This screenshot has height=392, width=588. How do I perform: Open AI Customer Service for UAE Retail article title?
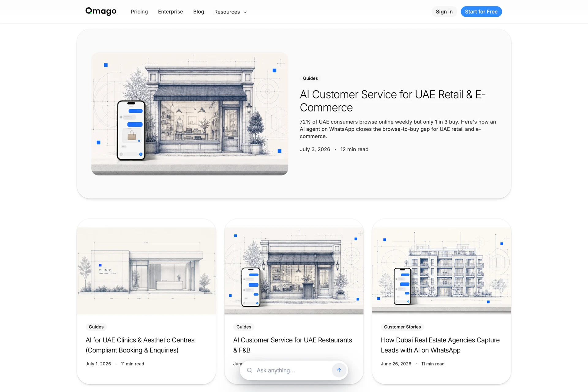393,101
